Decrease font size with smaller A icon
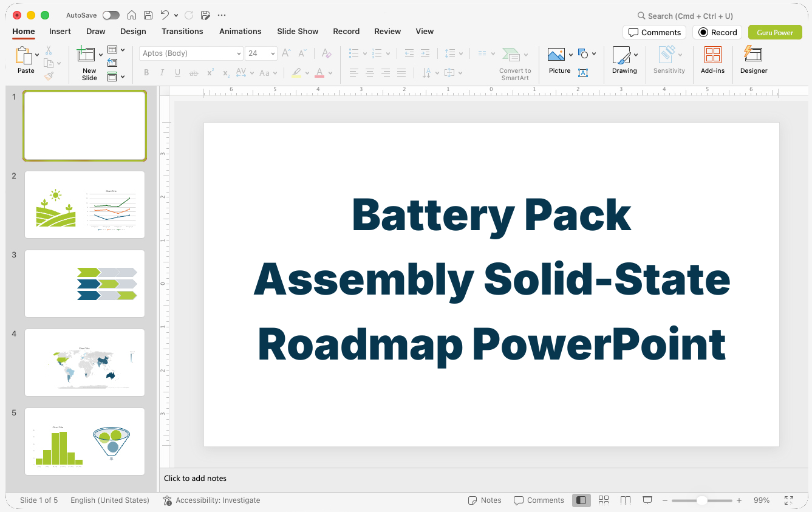 pyautogui.click(x=302, y=53)
